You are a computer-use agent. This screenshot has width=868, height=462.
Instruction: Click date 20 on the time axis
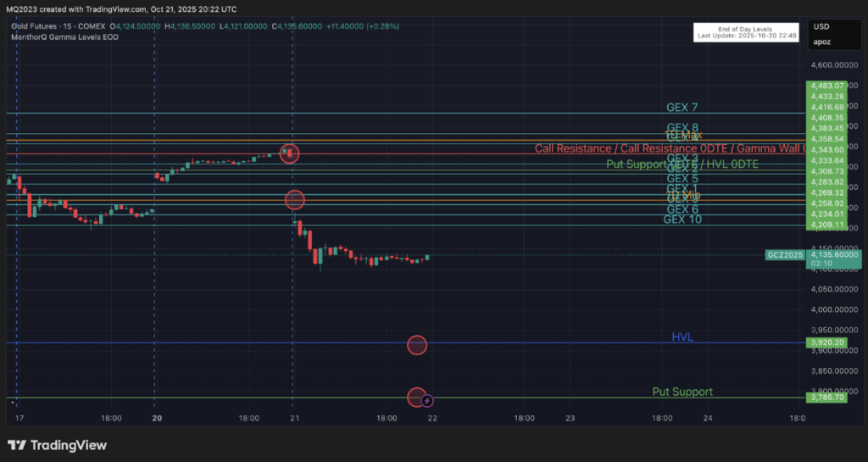[157, 418]
